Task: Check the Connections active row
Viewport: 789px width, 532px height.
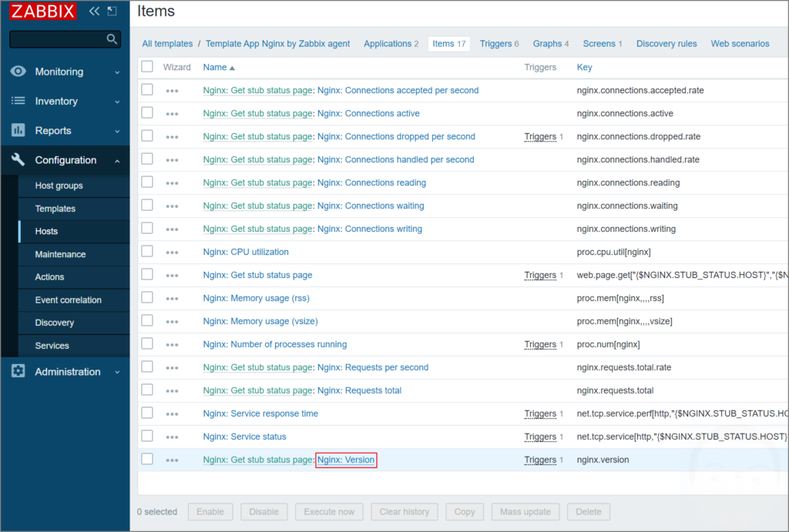Action: point(147,112)
